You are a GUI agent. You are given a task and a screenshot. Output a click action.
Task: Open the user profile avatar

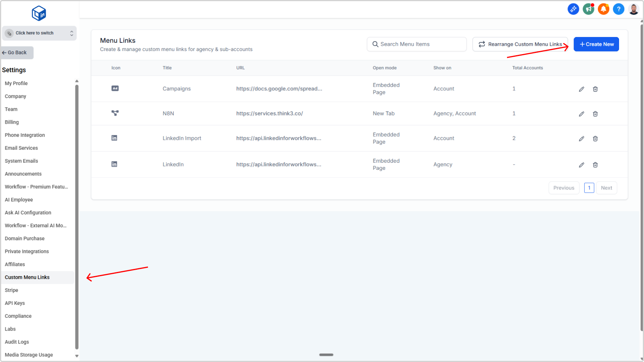[633, 9]
